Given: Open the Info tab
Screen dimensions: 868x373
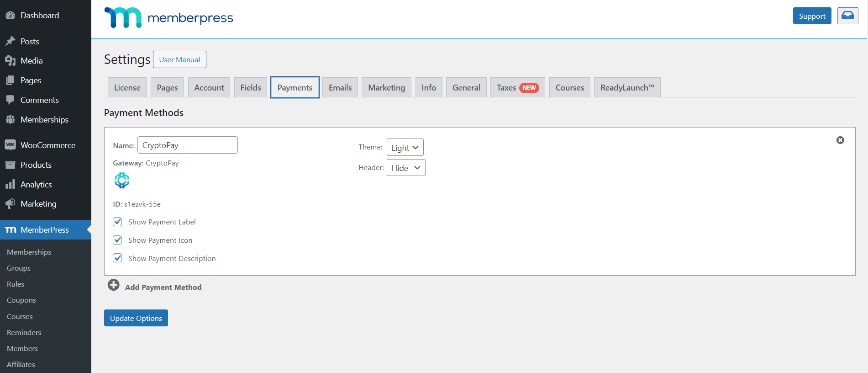Looking at the screenshot, I should pos(429,87).
